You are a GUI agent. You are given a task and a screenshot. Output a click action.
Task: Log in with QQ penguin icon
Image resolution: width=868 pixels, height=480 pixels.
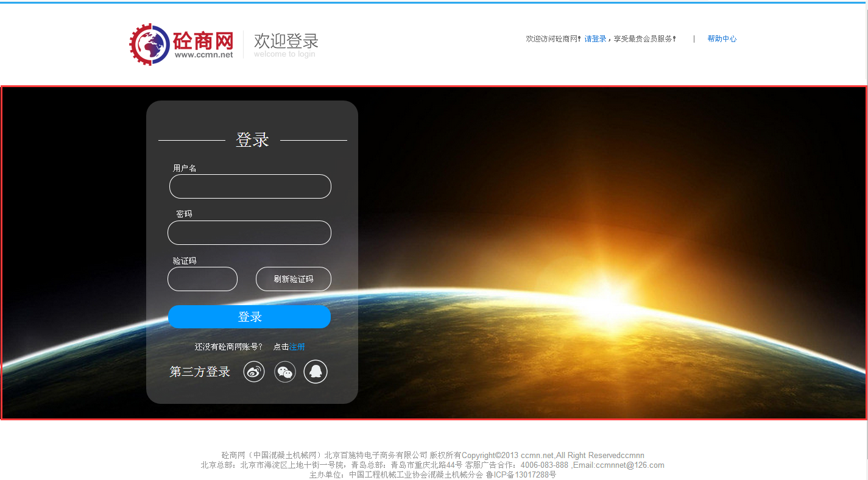tap(316, 372)
